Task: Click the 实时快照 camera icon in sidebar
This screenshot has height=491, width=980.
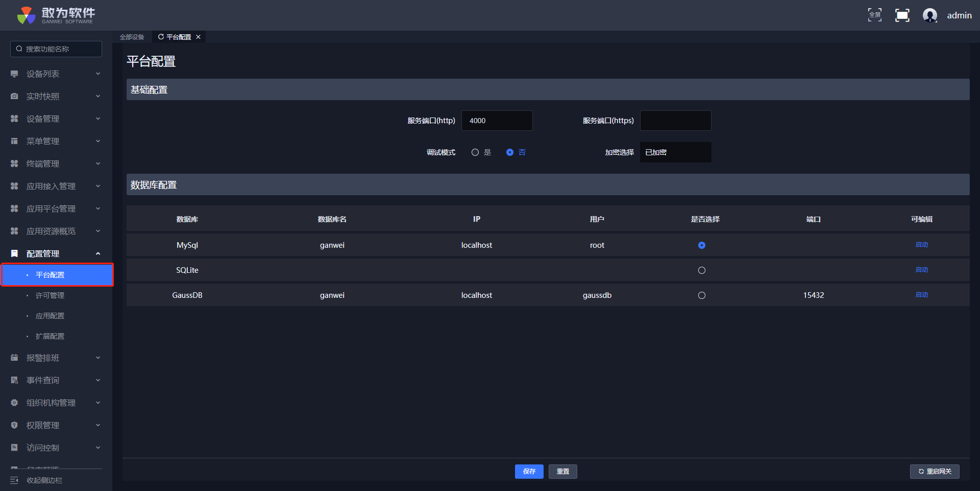Action: 14,97
